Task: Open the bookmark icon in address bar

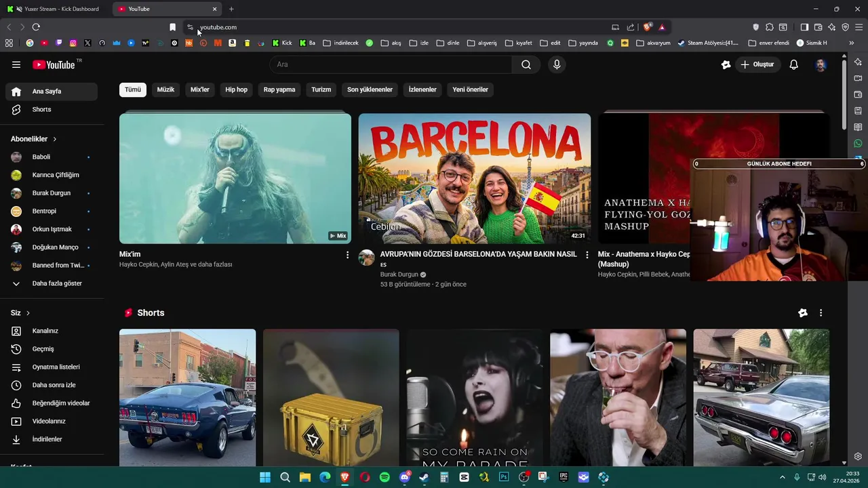Action: pyautogui.click(x=172, y=27)
